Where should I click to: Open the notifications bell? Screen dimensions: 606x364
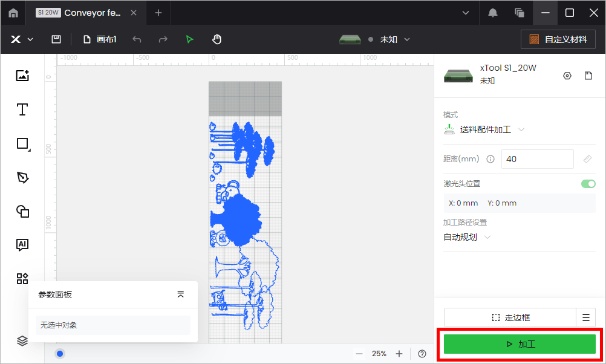coord(493,13)
